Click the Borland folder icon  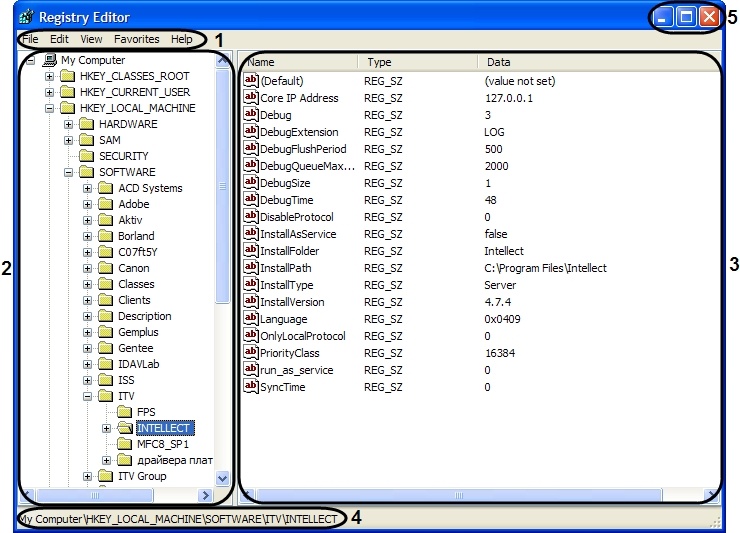[106, 236]
